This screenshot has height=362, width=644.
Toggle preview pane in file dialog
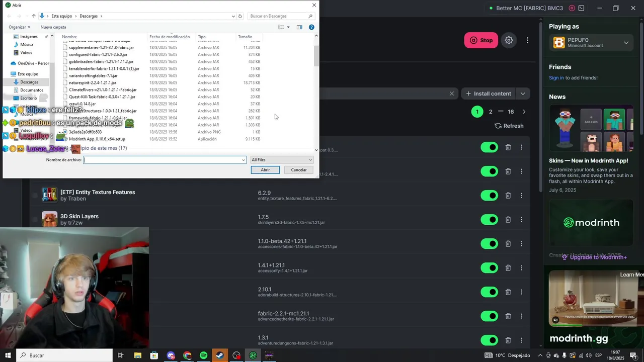[299, 27]
